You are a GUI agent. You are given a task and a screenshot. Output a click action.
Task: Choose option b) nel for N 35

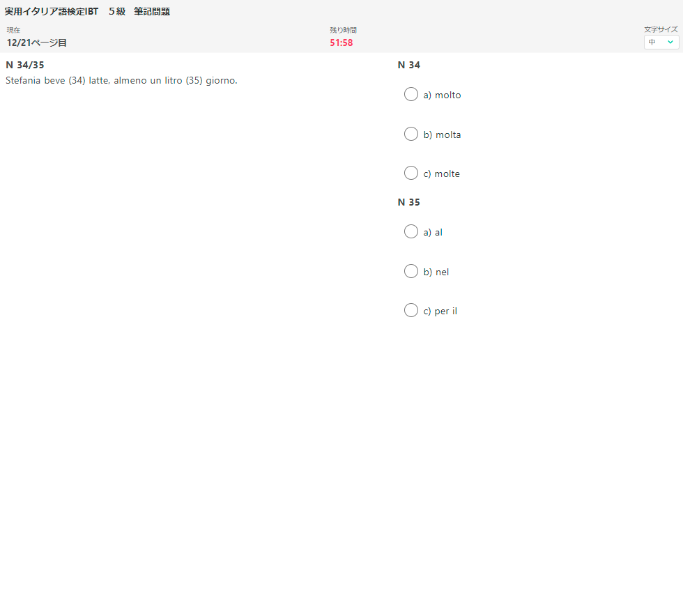[x=410, y=271]
